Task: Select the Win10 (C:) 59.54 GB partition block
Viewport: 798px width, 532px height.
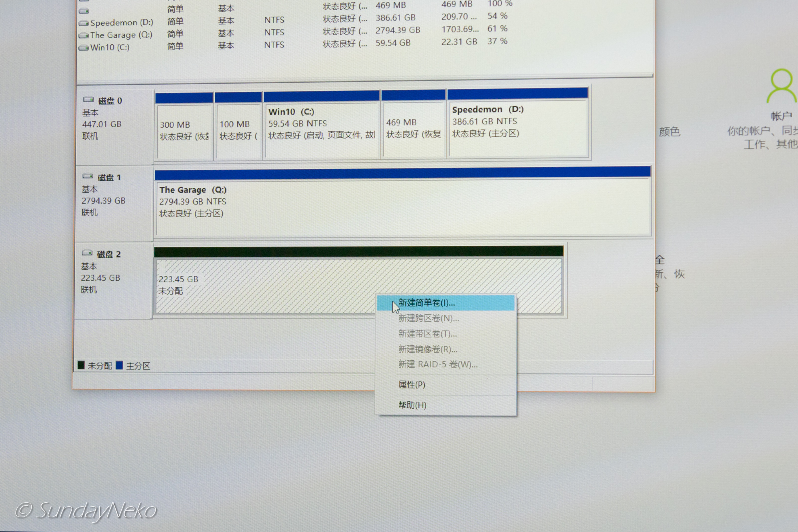Action: coord(321,130)
